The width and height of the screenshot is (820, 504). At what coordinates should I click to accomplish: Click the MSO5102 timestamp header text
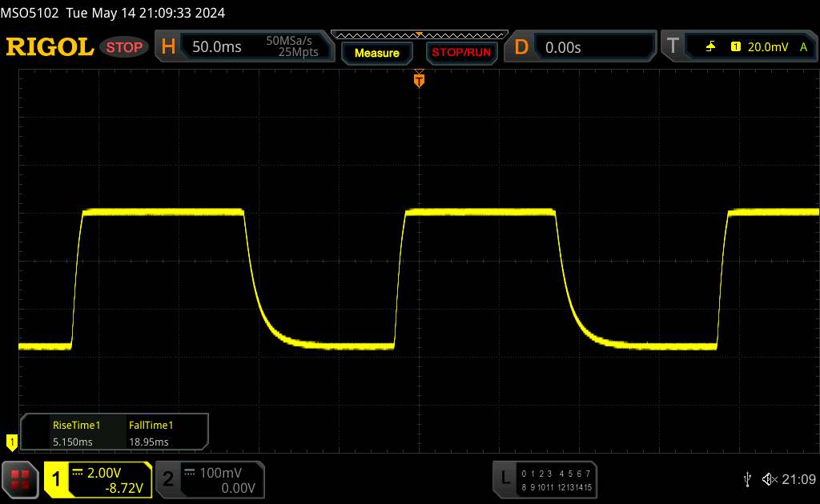[x=112, y=13]
